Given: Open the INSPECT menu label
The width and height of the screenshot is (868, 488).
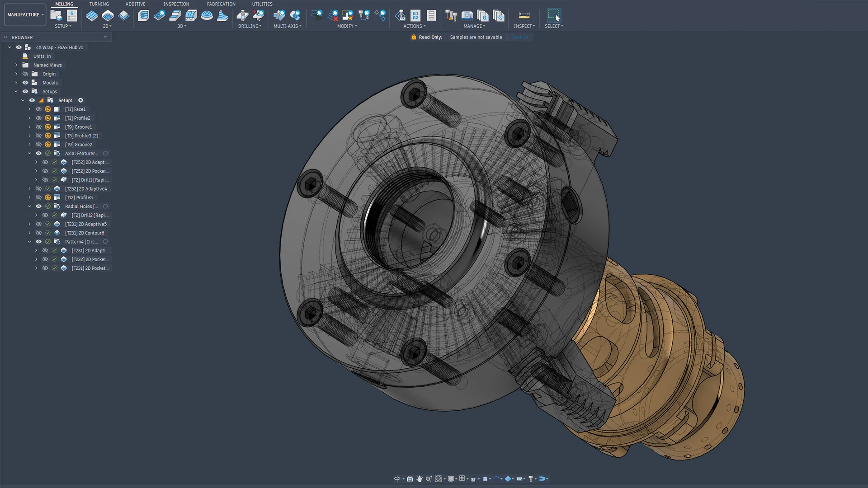Looking at the screenshot, I should pos(524,26).
